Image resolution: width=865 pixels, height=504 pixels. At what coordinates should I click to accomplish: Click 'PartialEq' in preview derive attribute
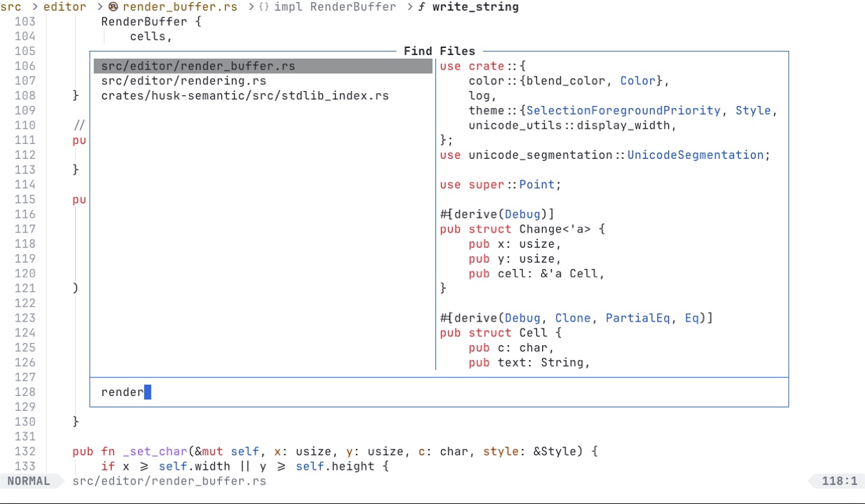[x=638, y=318]
